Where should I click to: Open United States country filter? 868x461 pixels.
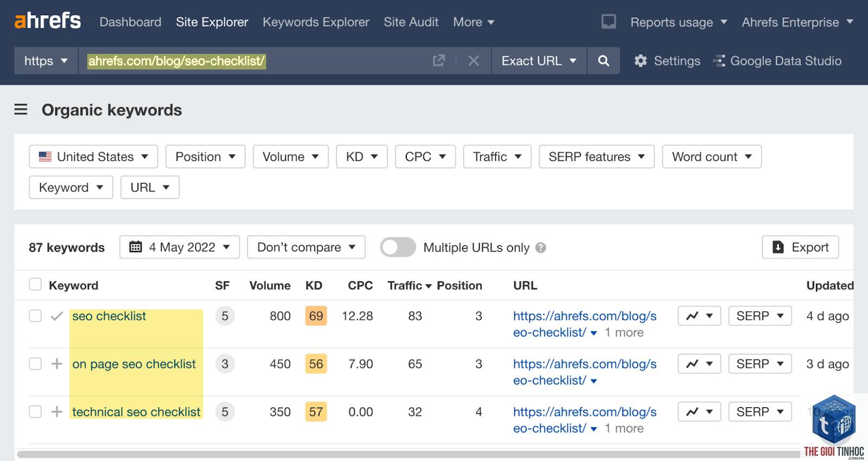[93, 156]
